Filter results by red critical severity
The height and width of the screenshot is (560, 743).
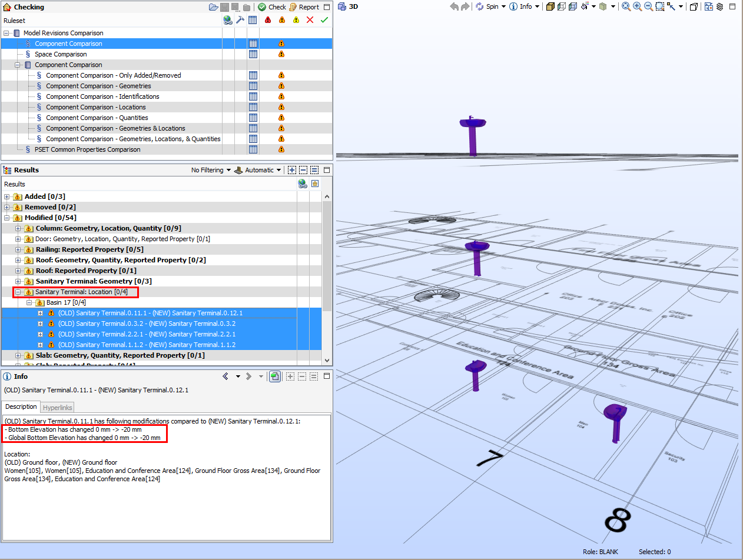tap(268, 19)
